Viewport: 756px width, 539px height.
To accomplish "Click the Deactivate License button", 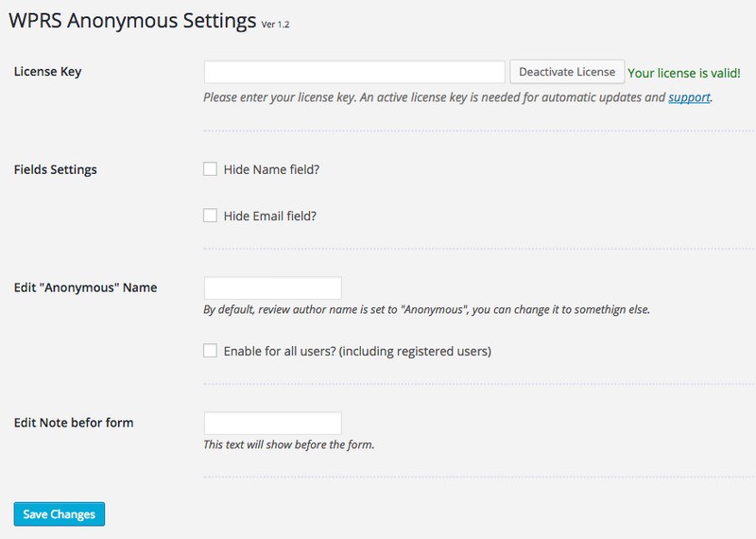I will coord(567,72).
